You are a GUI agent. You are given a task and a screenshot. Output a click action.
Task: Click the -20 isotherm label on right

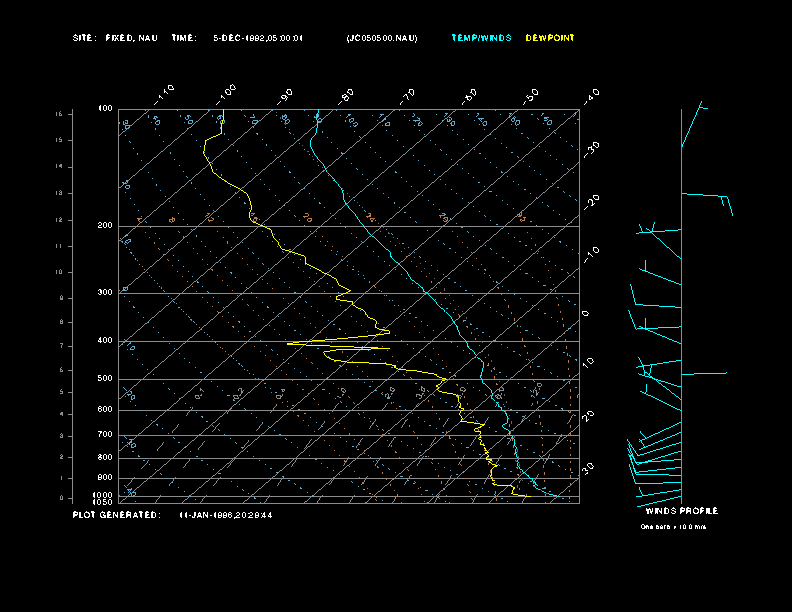[x=591, y=202]
